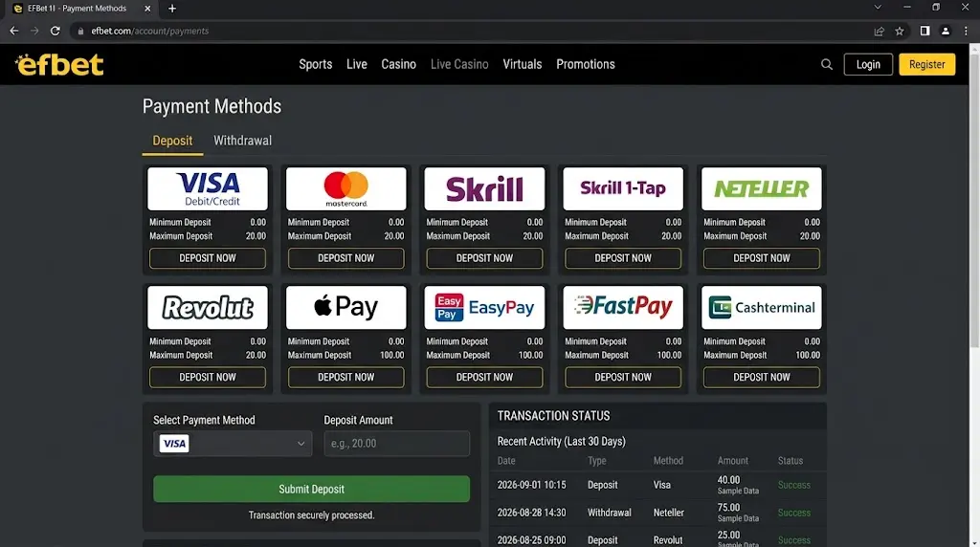Click the share page icon in address bar
The image size is (980, 547).
(x=879, y=31)
